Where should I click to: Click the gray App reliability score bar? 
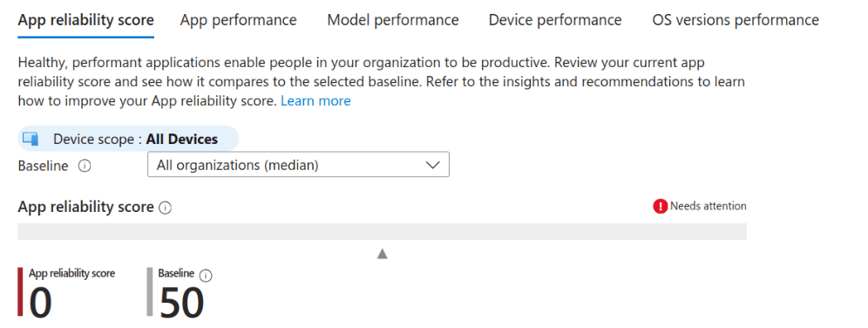pyautogui.click(x=382, y=231)
